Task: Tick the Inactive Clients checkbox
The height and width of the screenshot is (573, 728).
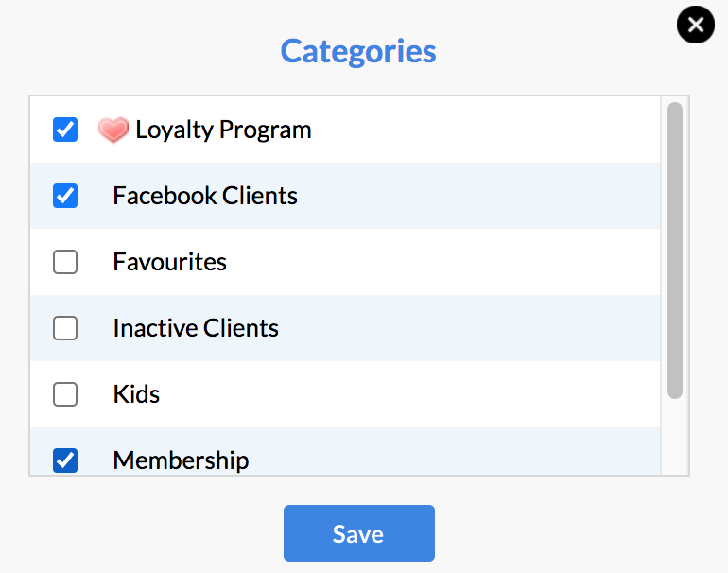Action: tap(65, 328)
